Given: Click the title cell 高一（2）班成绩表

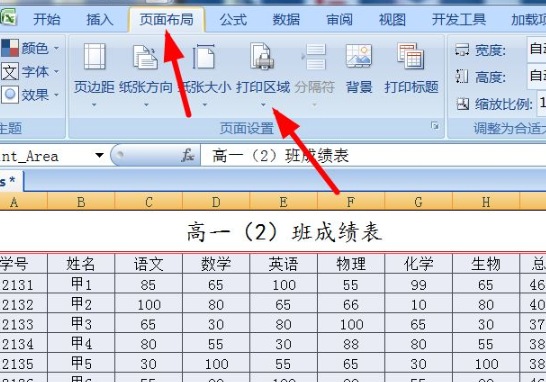Looking at the screenshot, I should click(x=284, y=233).
